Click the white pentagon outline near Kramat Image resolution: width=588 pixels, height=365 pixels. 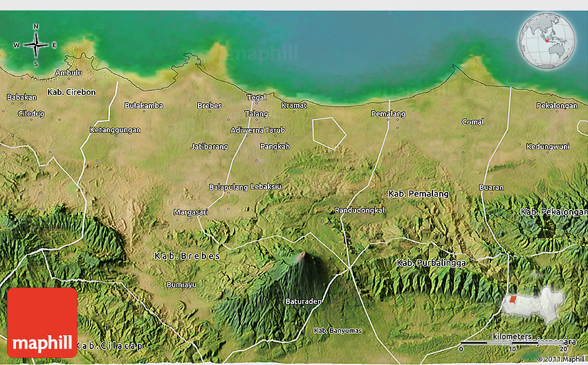click(x=328, y=132)
